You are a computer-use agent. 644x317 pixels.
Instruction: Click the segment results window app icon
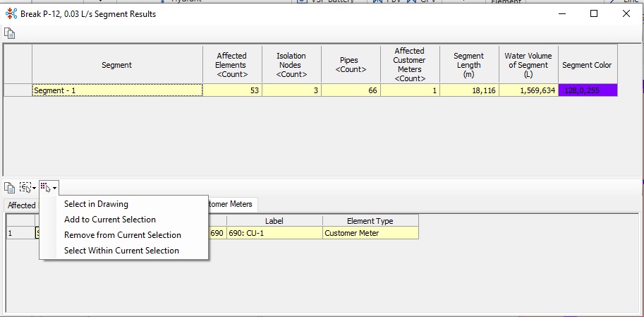[11, 13]
